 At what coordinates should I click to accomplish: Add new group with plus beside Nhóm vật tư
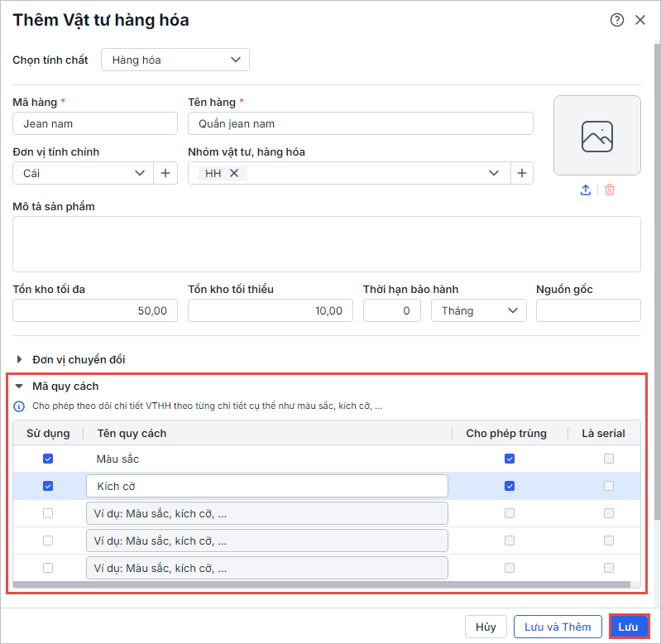522,173
